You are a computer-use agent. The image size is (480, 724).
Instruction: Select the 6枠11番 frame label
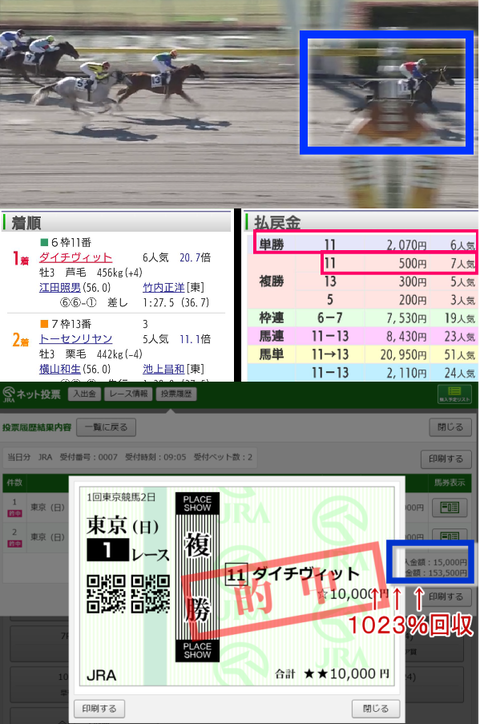[x=66, y=242]
